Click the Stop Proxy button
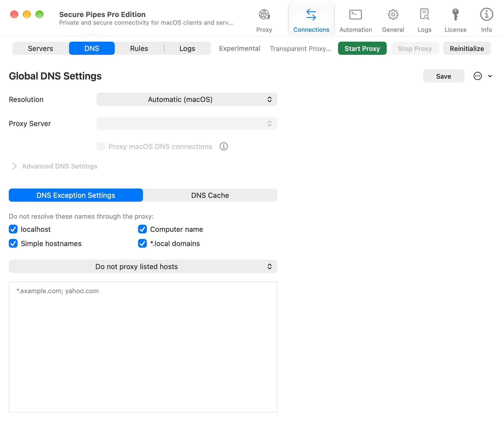 [415, 48]
